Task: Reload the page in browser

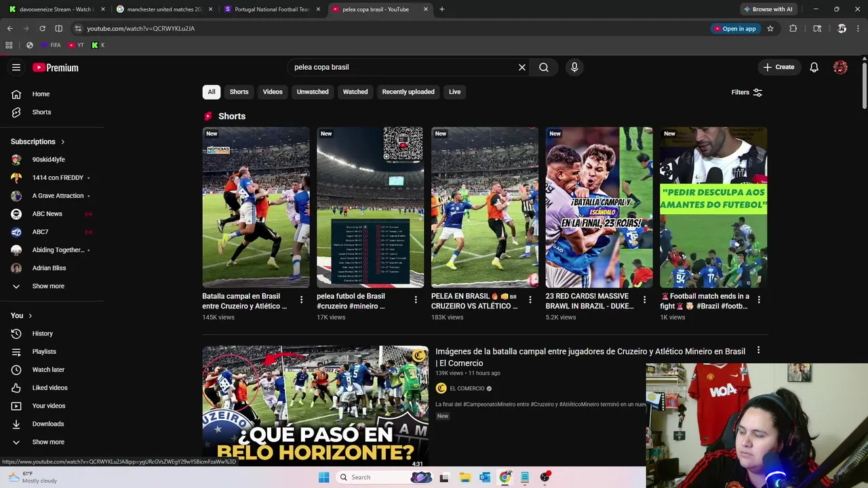Action: 42,28
